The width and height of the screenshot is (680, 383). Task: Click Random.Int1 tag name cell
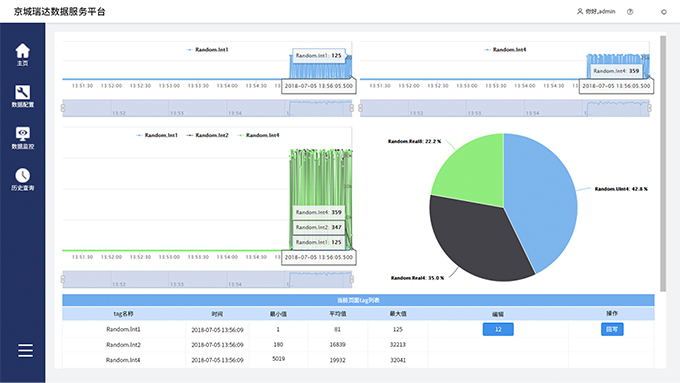[x=123, y=329]
